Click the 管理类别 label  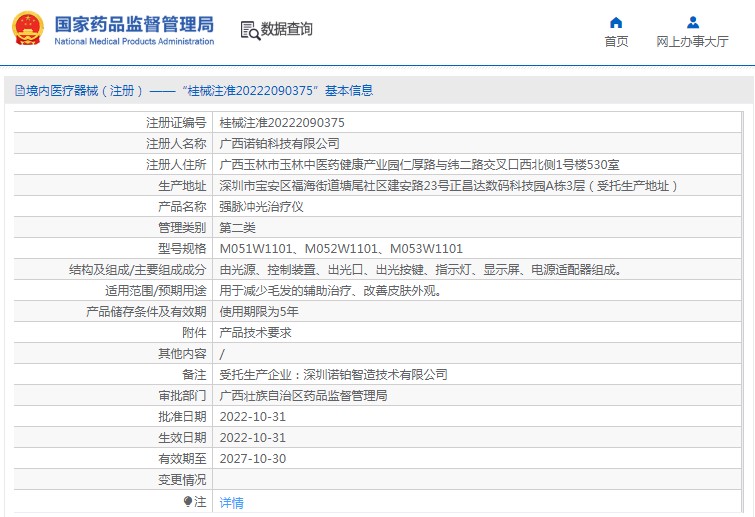tap(182, 228)
